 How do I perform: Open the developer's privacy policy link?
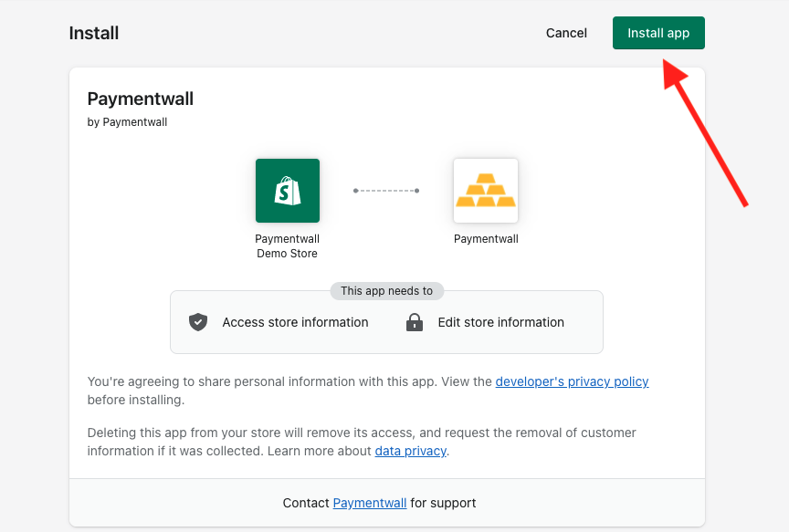tap(572, 381)
